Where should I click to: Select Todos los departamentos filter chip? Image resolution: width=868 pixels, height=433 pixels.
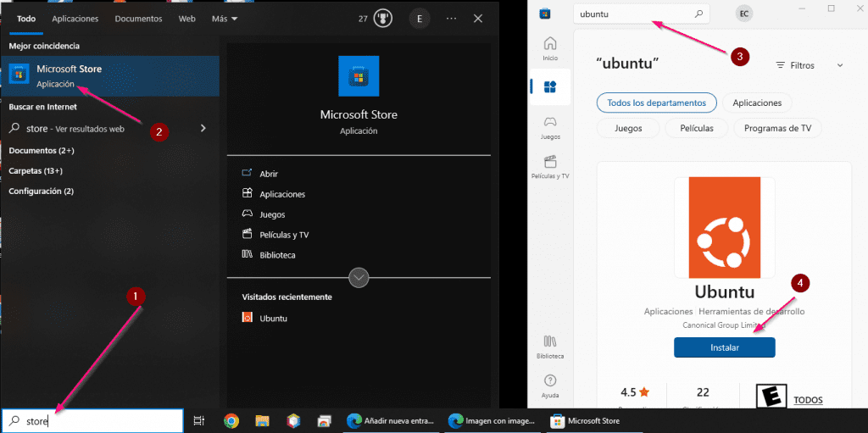pos(657,103)
